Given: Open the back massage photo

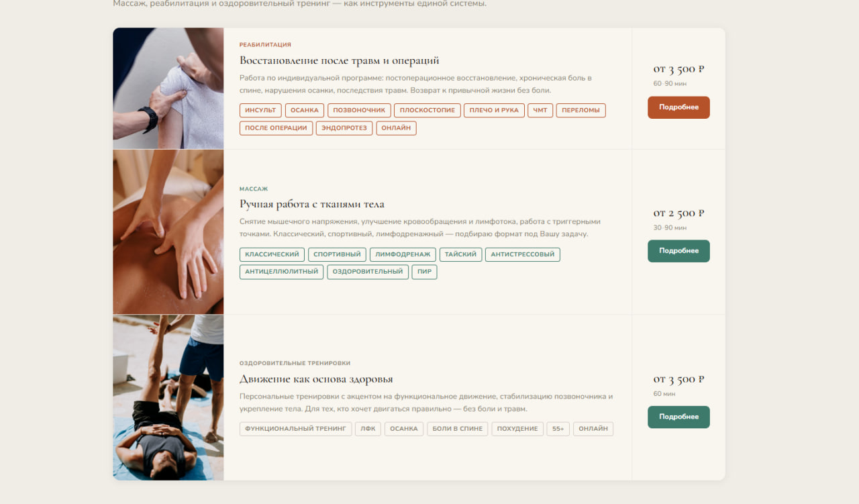Looking at the screenshot, I should 168,232.
